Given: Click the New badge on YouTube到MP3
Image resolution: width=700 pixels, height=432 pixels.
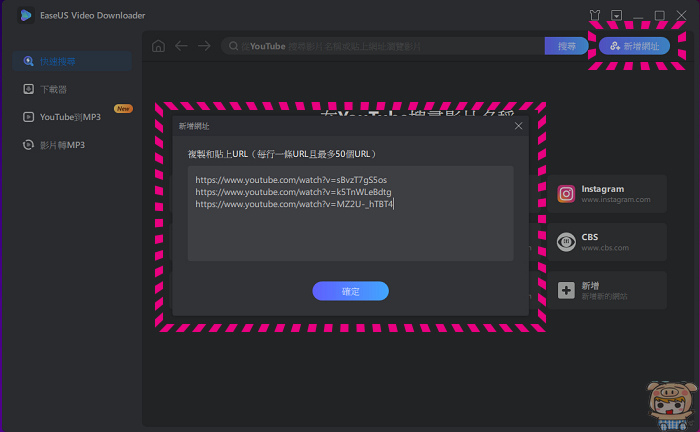Looking at the screenshot, I should tap(123, 108).
